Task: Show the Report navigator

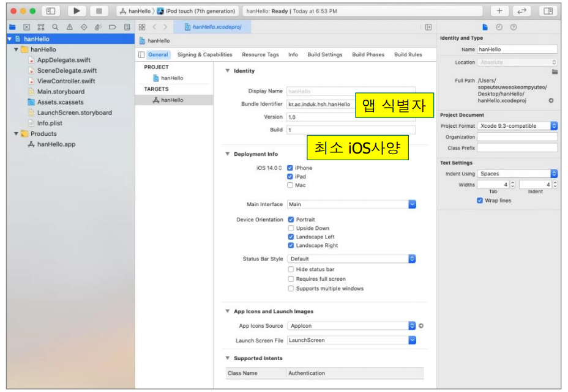Action: coord(127,27)
